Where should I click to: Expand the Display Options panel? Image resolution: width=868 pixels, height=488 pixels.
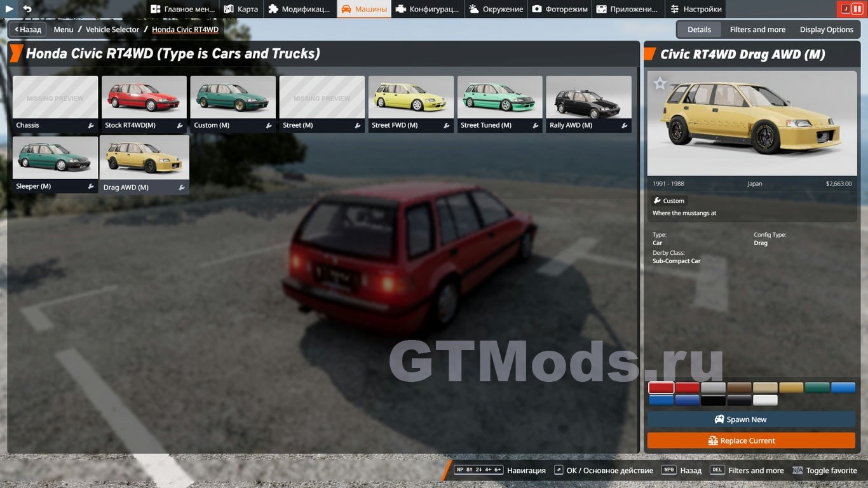click(x=826, y=29)
